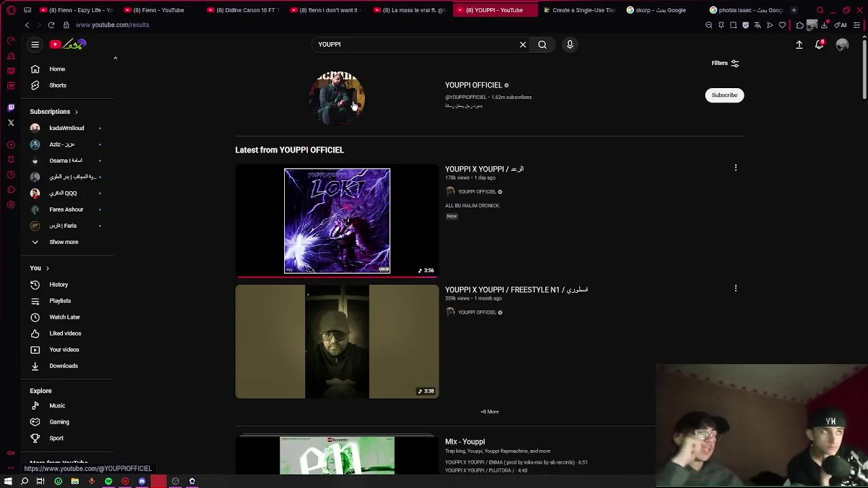Switch to the skorp Google tab
The image size is (868, 488).
[663, 10]
